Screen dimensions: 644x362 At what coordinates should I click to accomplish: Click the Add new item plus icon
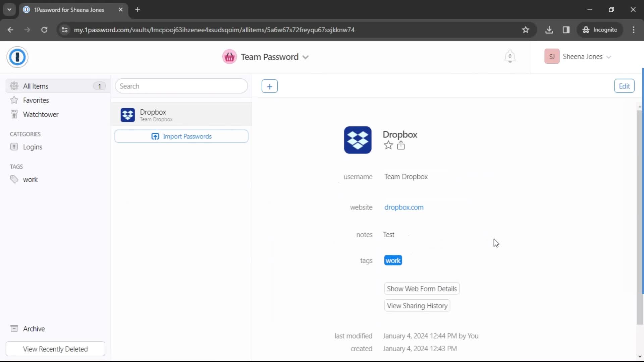[x=269, y=86]
